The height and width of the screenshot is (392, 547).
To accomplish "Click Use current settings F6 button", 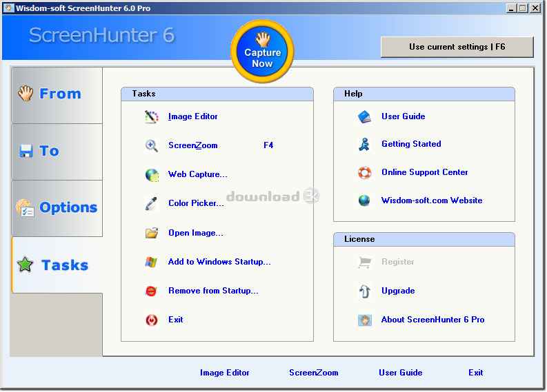I will click(457, 47).
